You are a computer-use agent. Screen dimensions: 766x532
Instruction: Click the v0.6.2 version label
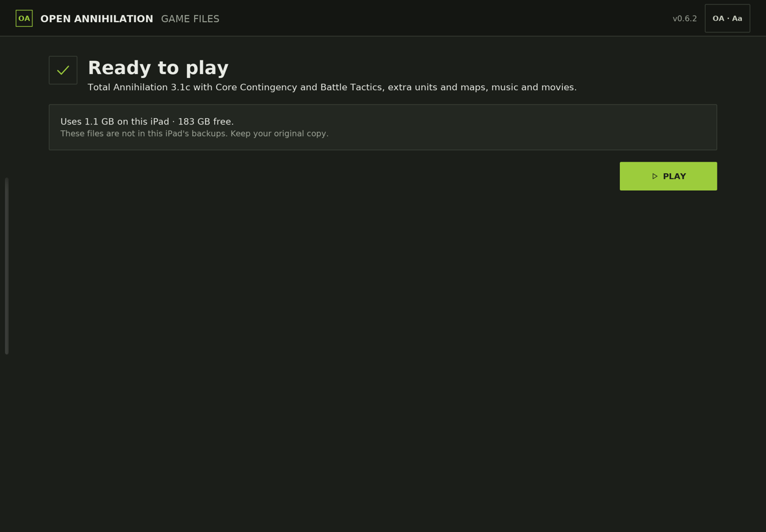click(x=684, y=19)
